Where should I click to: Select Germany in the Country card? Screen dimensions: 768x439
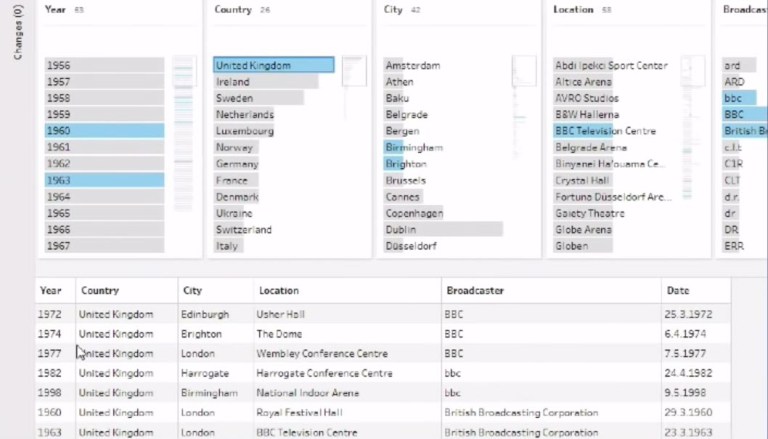click(x=236, y=164)
